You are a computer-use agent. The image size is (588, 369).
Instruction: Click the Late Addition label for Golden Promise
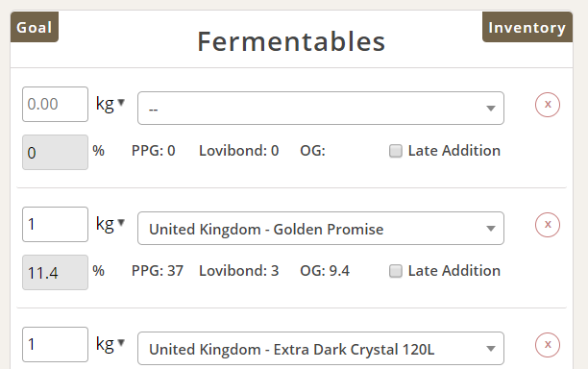tap(454, 271)
